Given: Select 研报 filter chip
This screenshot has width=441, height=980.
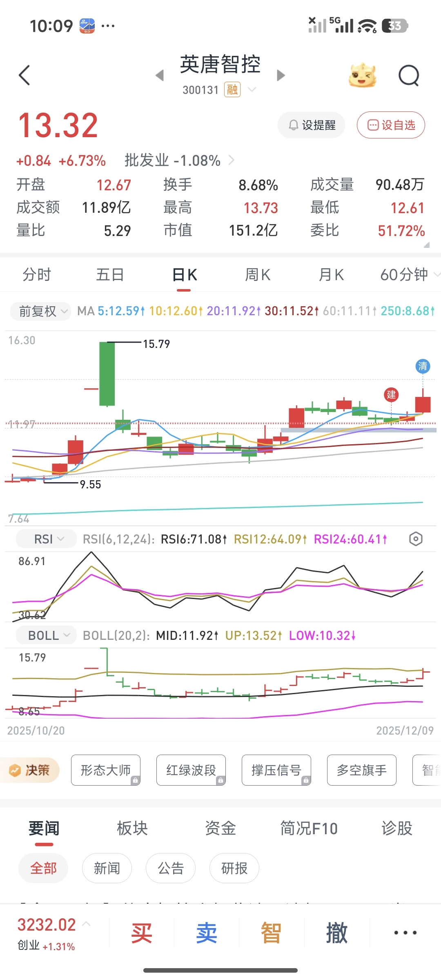Looking at the screenshot, I should [x=234, y=868].
